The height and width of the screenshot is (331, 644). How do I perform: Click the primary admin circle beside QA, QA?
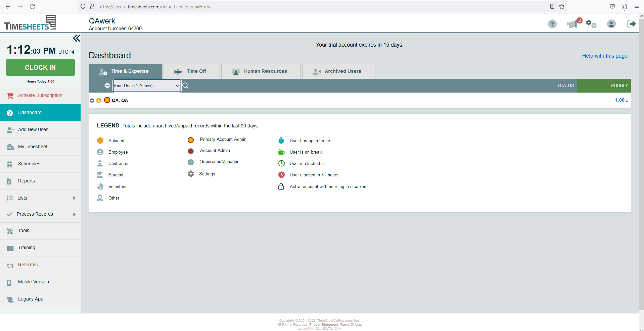coord(107,100)
